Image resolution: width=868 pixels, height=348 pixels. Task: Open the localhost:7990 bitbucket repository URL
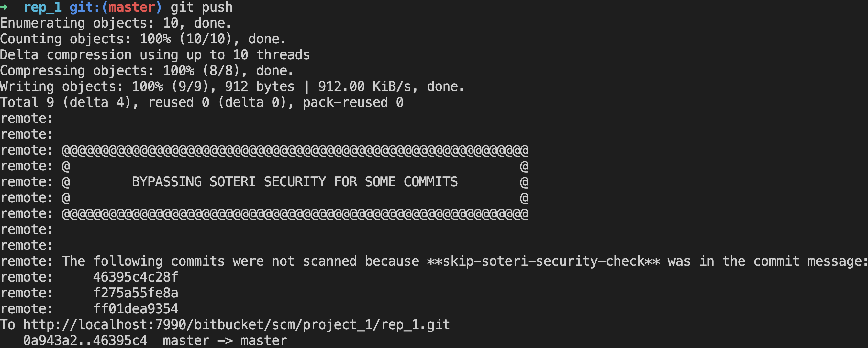236,325
